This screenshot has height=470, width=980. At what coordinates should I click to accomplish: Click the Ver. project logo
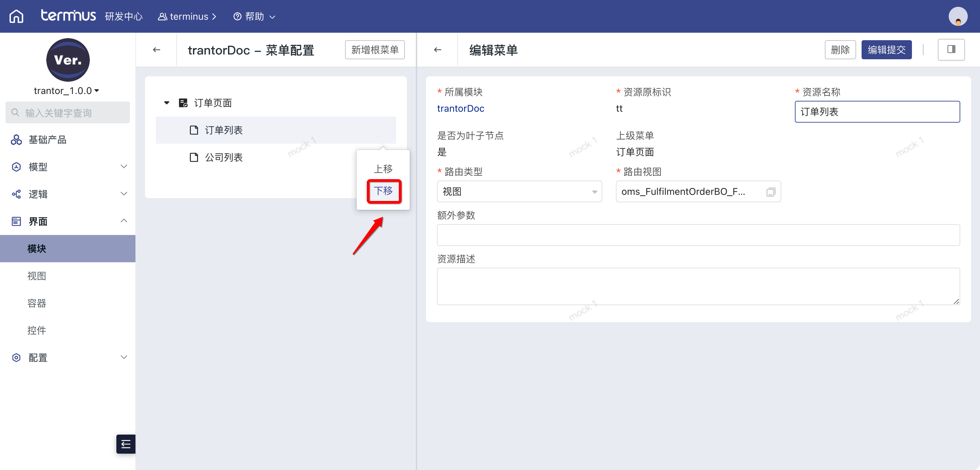68,60
